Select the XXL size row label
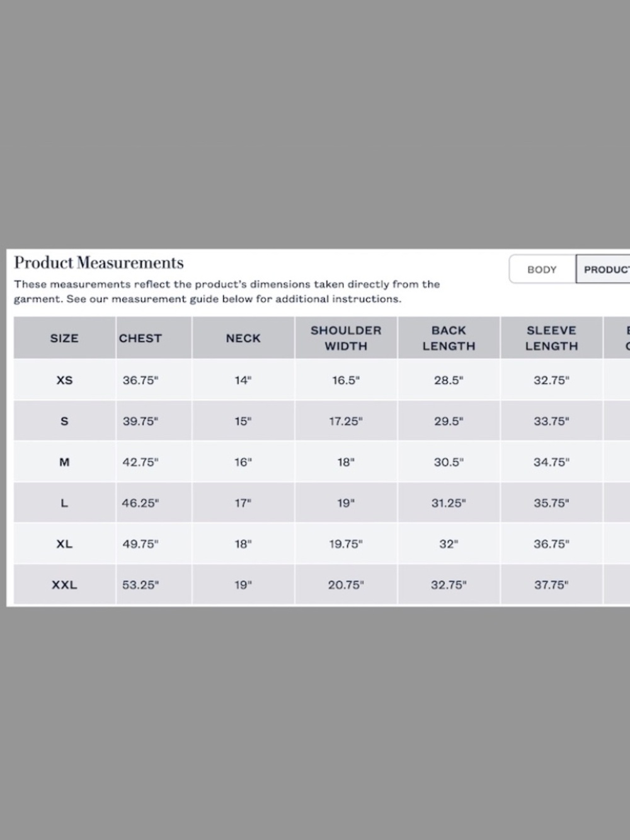 64,585
